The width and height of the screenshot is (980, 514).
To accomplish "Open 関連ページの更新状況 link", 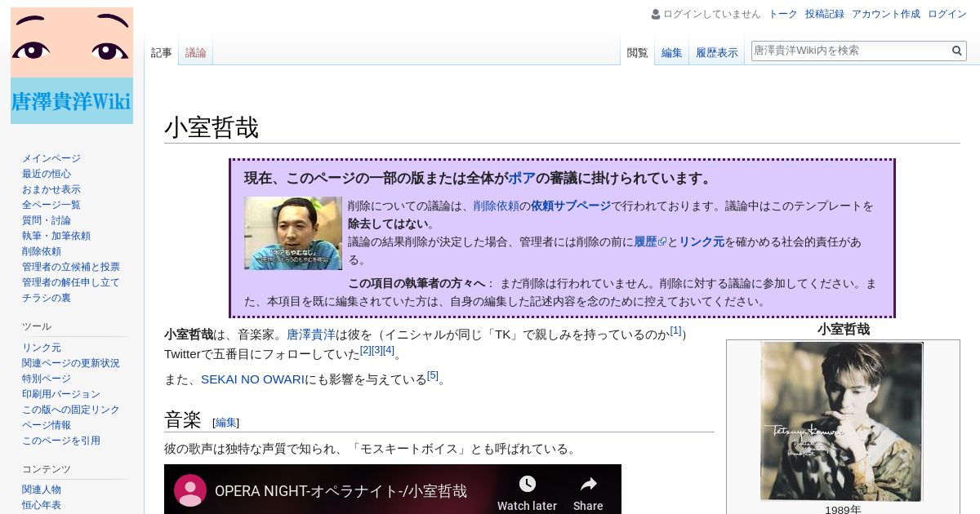I will tap(71, 363).
